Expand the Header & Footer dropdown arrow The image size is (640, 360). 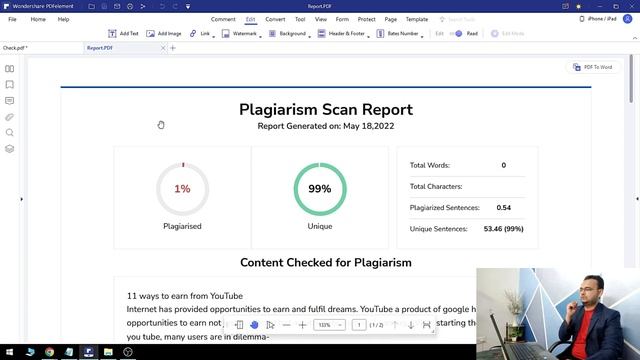click(x=368, y=37)
